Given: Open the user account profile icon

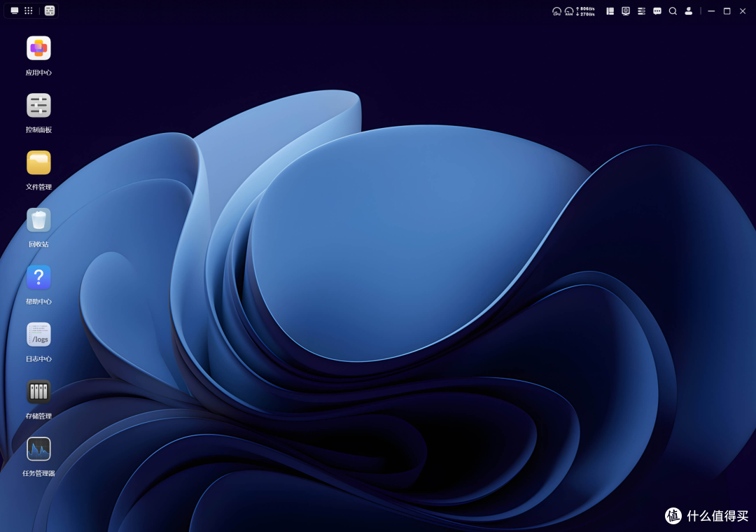Looking at the screenshot, I should pos(689,11).
